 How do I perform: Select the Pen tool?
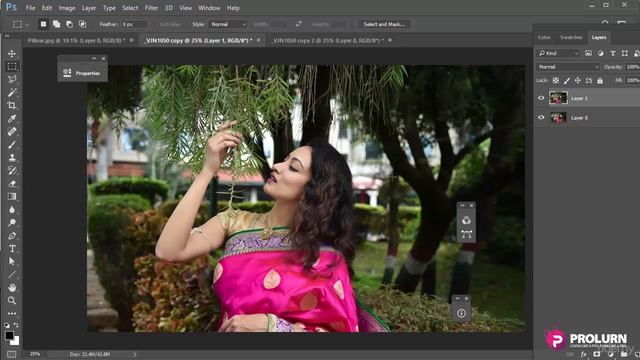tap(12, 236)
